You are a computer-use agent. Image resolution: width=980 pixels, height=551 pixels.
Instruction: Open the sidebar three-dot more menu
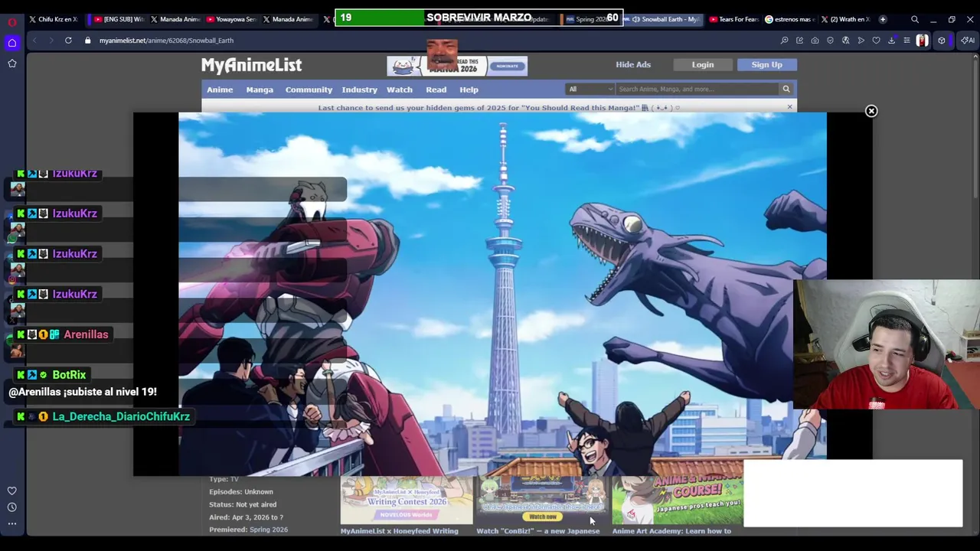click(x=12, y=524)
